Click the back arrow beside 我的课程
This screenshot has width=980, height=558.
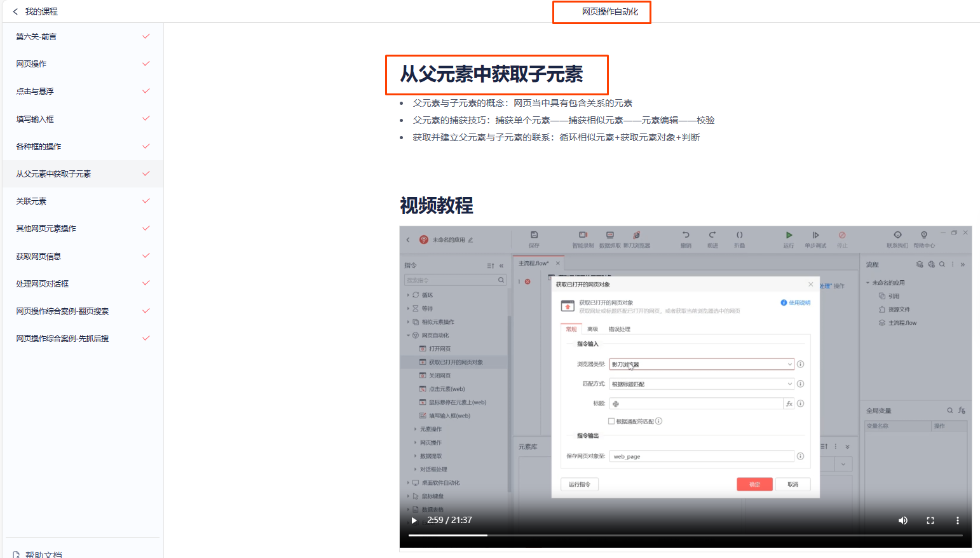[15, 11]
